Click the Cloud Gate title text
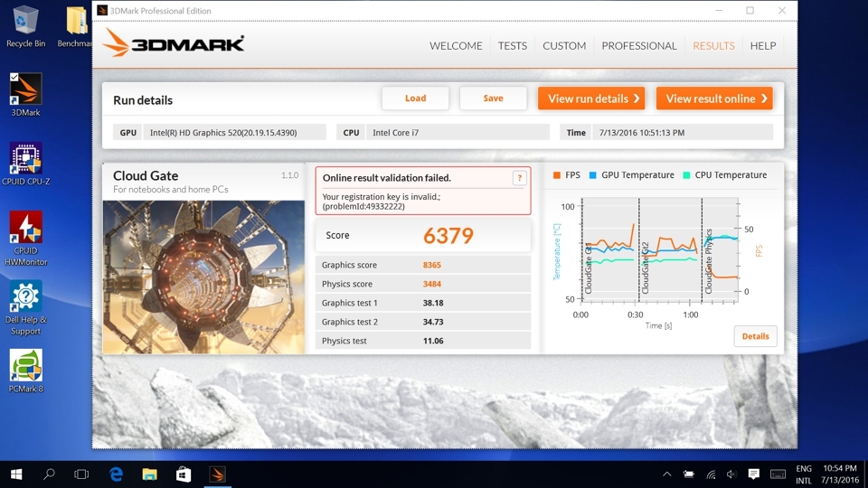Viewport: 868px width, 488px height. (x=146, y=176)
